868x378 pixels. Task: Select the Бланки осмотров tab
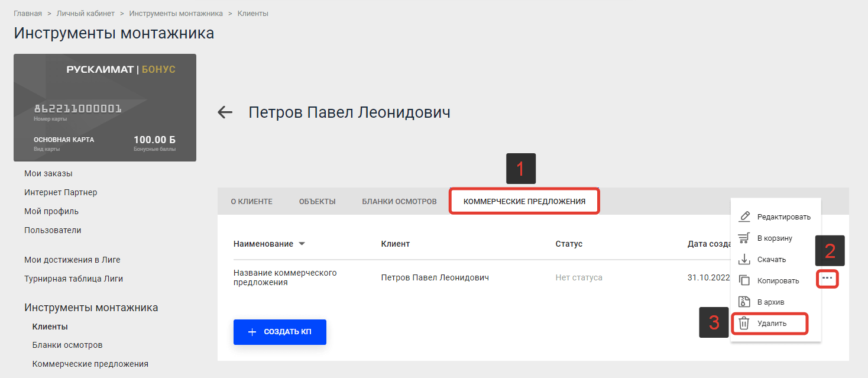[x=399, y=201]
